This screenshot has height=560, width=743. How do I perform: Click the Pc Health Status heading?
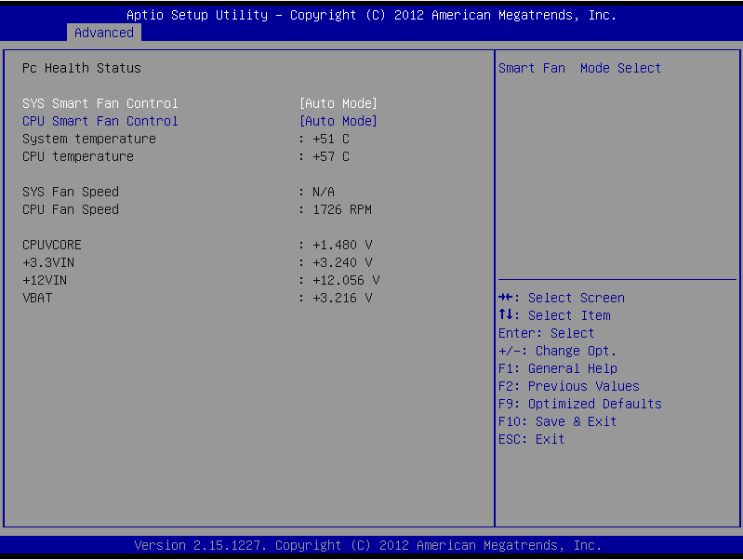coord(82,68)
